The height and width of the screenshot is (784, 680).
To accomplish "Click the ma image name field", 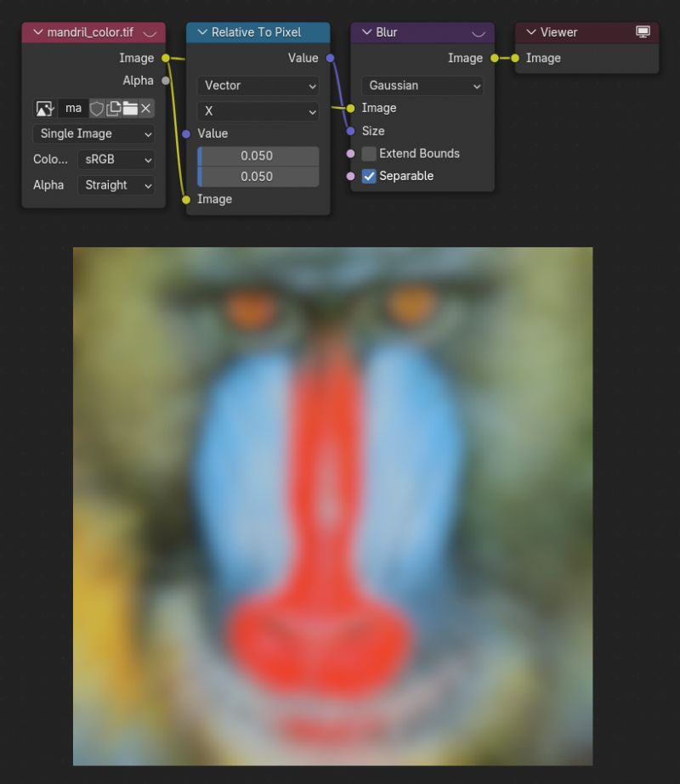I will click(74, 109).
